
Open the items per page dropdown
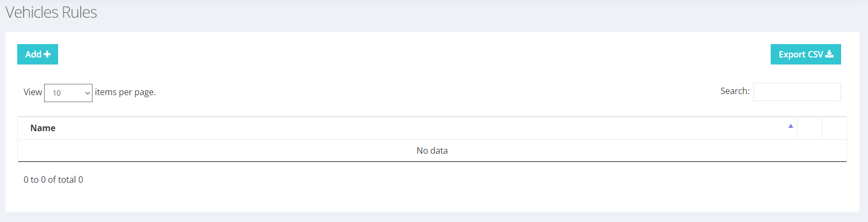(x=68, y=93)
